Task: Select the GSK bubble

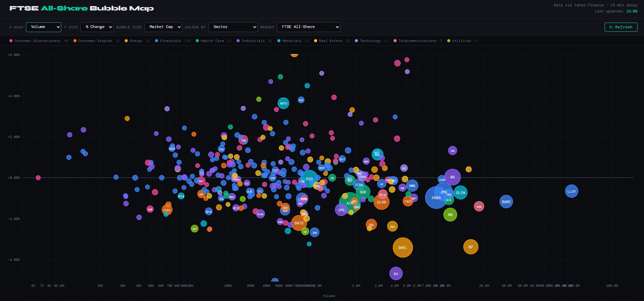Action: pyautogui.click(x=363, y=192)
